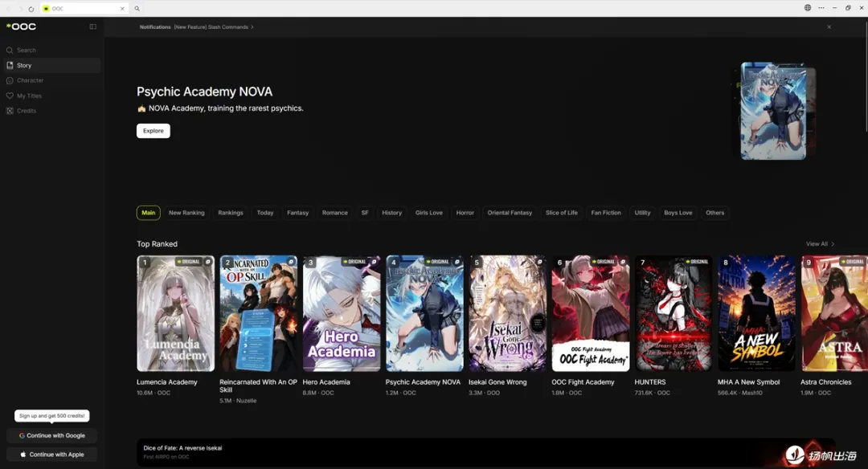Click the globe icon in browser top bar
Viewport: 868px width, 469px height.
[808, 8]
